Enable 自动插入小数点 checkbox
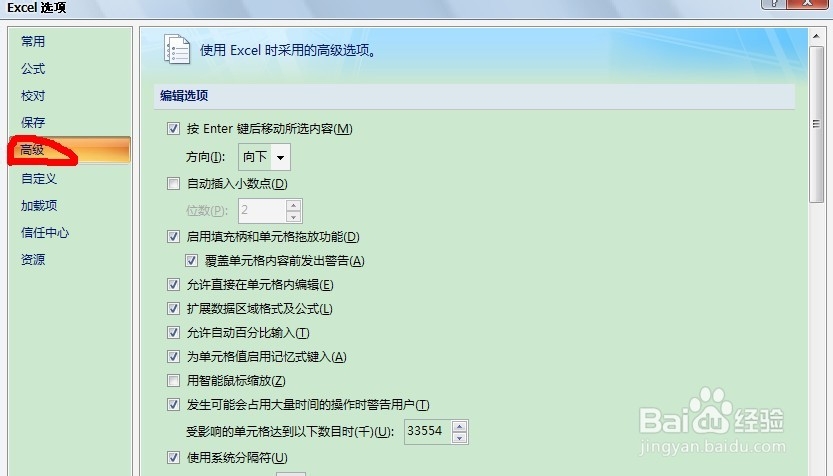This screenshot has width=833, height=476. (x=173, y=184)
